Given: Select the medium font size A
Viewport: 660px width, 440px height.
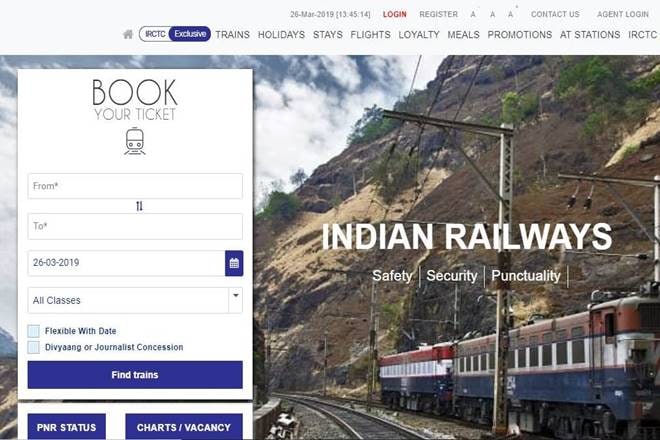Looking at the screenshot, I should click(x=492, y=14).
